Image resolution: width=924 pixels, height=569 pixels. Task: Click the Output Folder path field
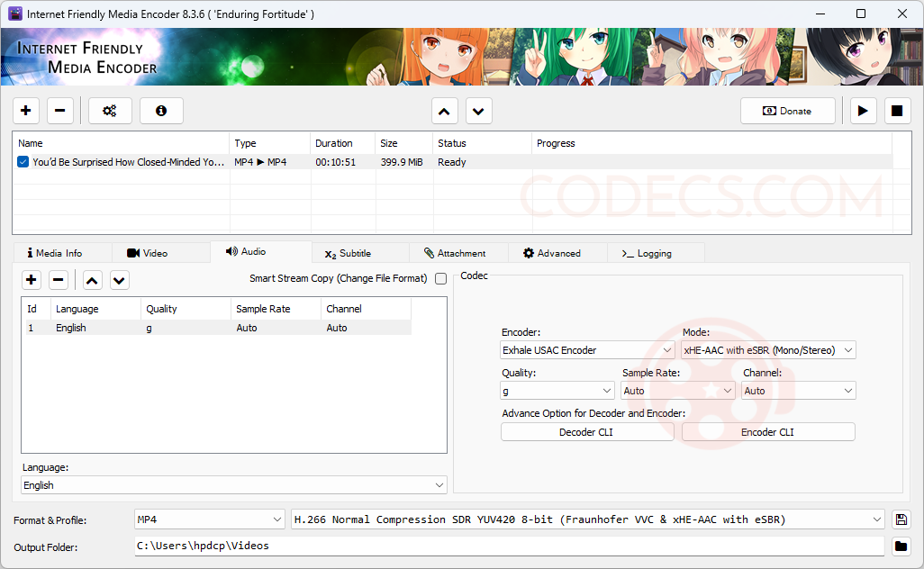click(x=509, y=546)
